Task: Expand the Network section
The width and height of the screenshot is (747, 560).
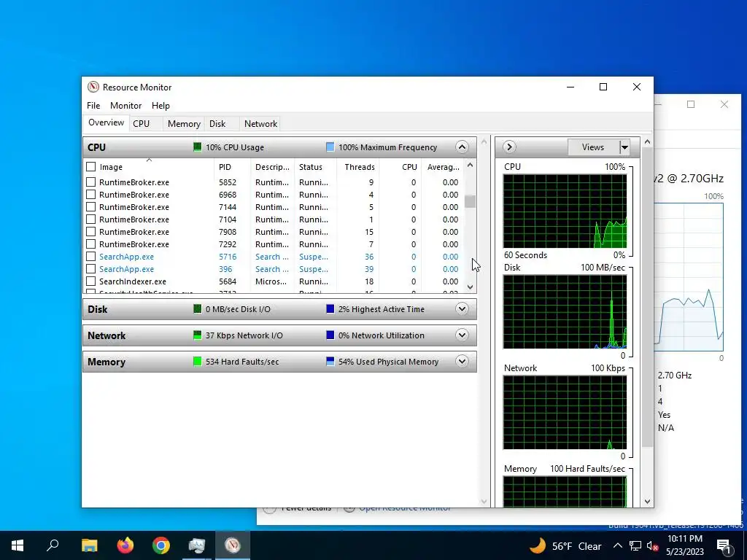Action: point(462,335)
